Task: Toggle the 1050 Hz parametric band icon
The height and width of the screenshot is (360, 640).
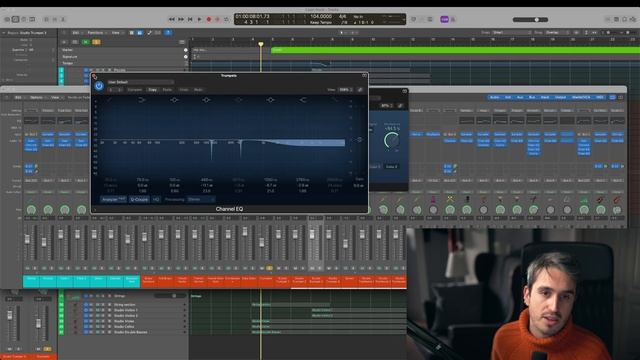Action: (271, 100)
